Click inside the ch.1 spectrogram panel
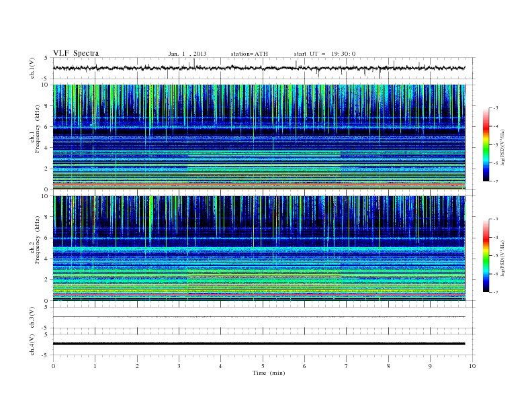Viewport: 532px width, 411px height. pyautogui.click(x=259, y=137)
